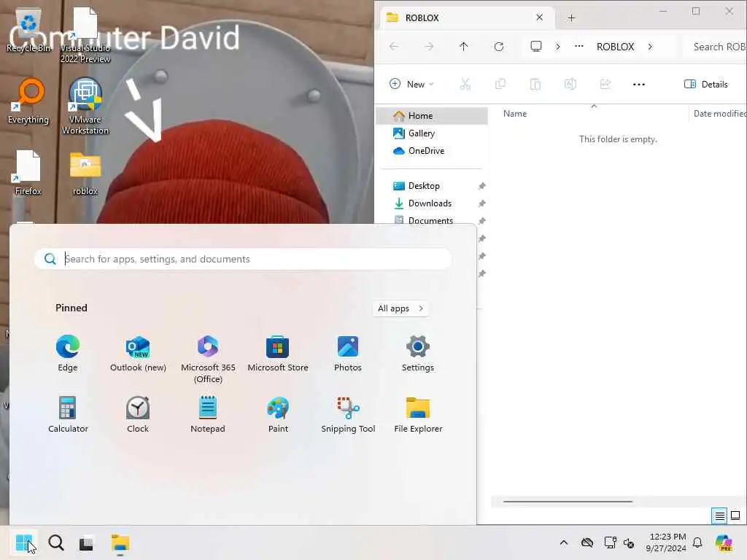Viewport: 747px width, 560px height.
Task: Launch Photos from Start menu
Action: coord(348,353)
